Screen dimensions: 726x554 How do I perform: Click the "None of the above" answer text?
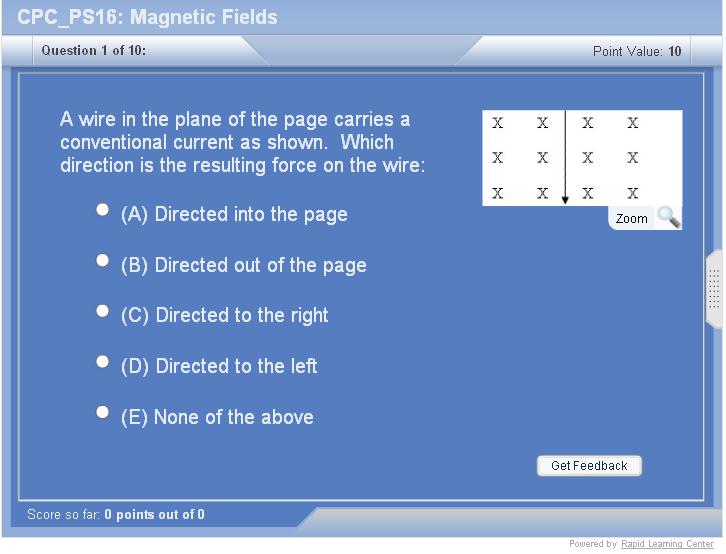click(233, 417)
